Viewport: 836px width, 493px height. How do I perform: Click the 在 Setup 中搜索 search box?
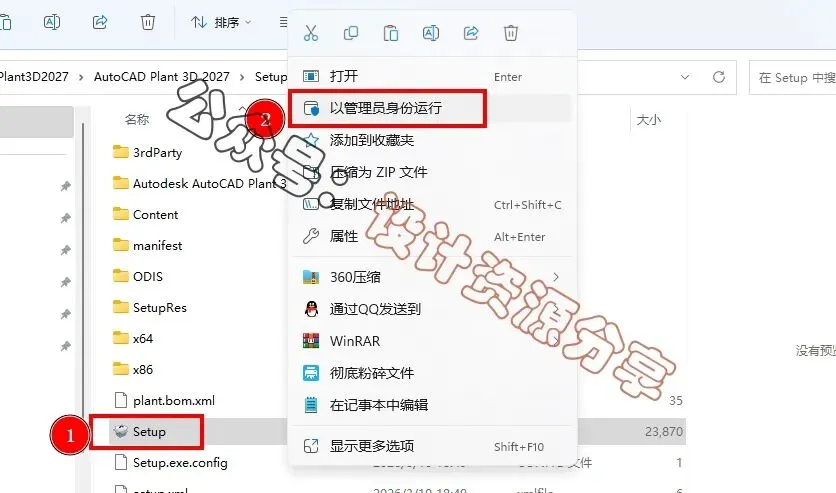pyautogui.click(x=793, y=78)
